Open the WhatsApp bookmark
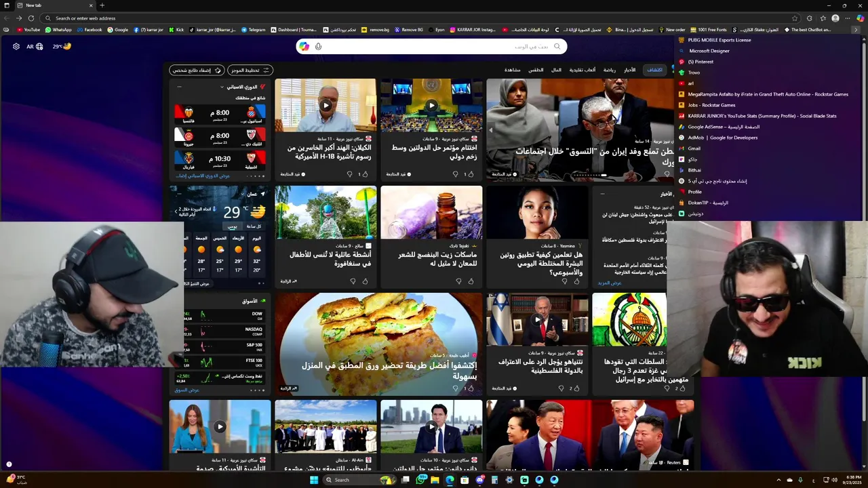This screenshot has height=488, width=868. click(58, 30)
